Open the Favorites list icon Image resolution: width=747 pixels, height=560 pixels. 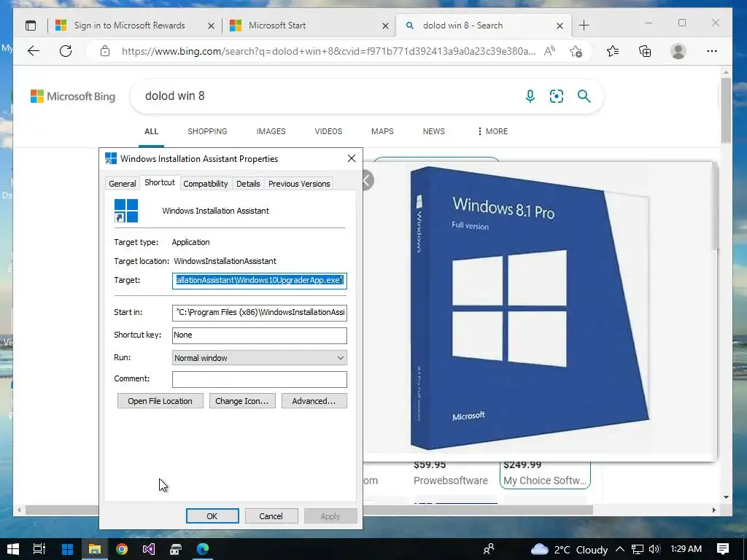(x=613, y=51)
